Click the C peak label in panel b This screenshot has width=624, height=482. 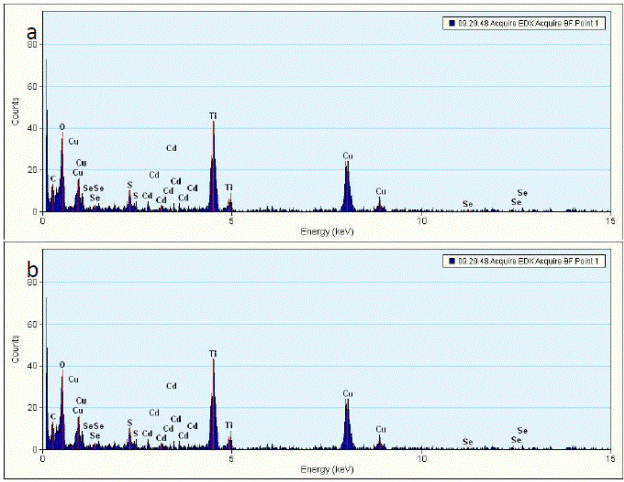pos(52,417)
